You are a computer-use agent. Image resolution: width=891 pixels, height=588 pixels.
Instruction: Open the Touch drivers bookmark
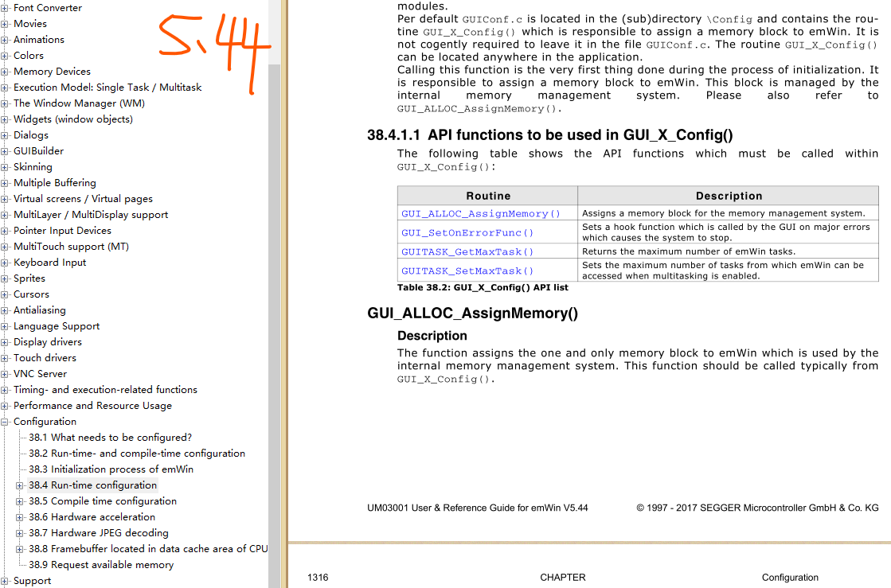click(x=45, y=357)
